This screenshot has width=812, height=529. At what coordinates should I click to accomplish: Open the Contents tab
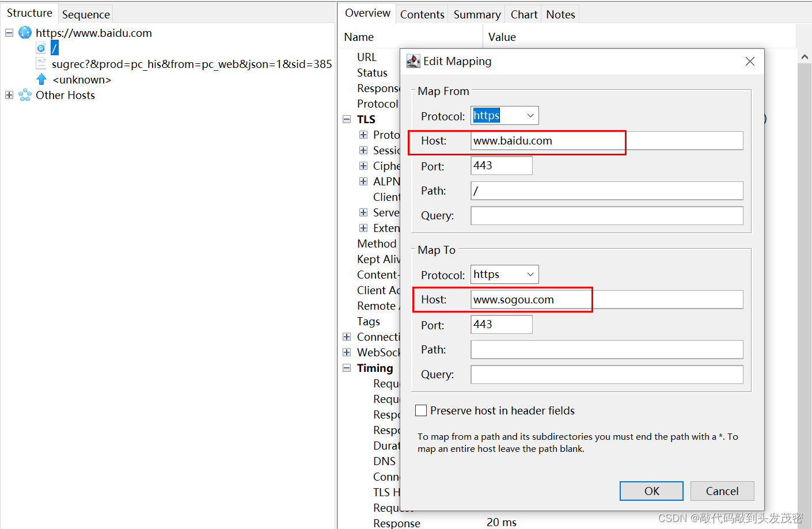[x=422, y=14]
